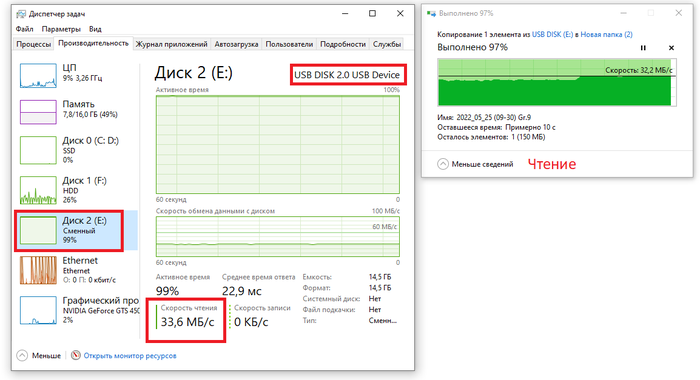Click the Диск 0 mini graph thumbnail
Screen dimensions: 700x380
(38, 150)
